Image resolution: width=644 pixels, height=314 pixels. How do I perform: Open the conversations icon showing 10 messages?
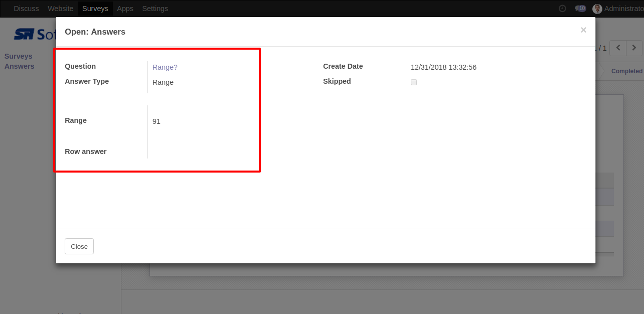coord(580,9)
